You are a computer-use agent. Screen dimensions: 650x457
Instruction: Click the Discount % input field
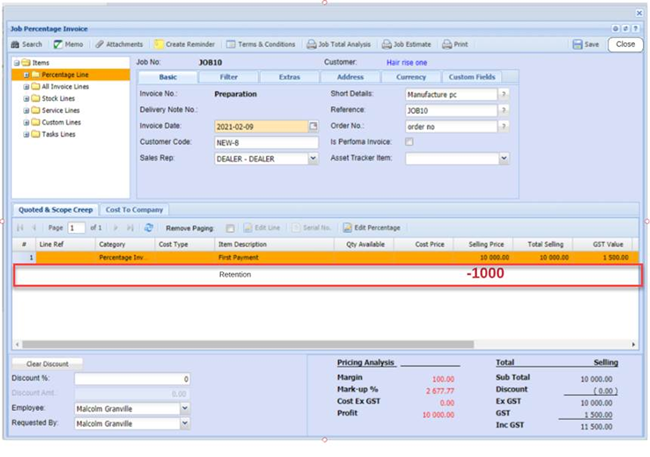132,379
